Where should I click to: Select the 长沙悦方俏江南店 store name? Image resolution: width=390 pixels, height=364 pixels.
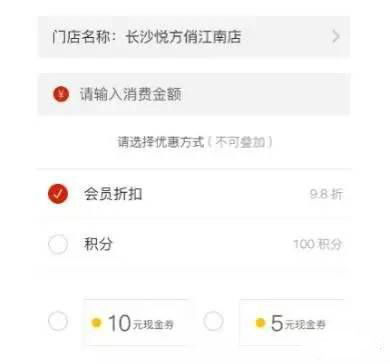click(x=183, y=37)
